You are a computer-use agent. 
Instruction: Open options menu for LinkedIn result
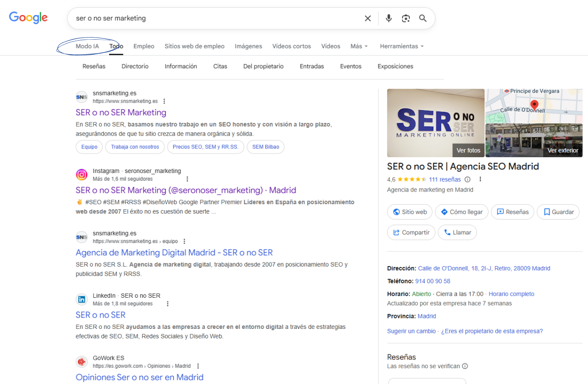coord(167,304)
